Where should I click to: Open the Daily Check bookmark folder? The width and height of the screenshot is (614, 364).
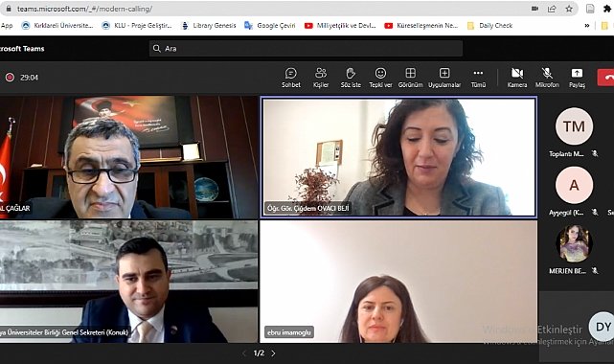[489, 26]
